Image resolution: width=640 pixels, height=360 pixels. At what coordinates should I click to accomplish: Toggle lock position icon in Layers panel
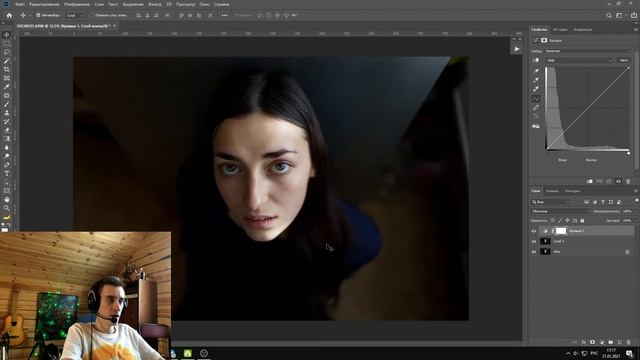[567, 220]
